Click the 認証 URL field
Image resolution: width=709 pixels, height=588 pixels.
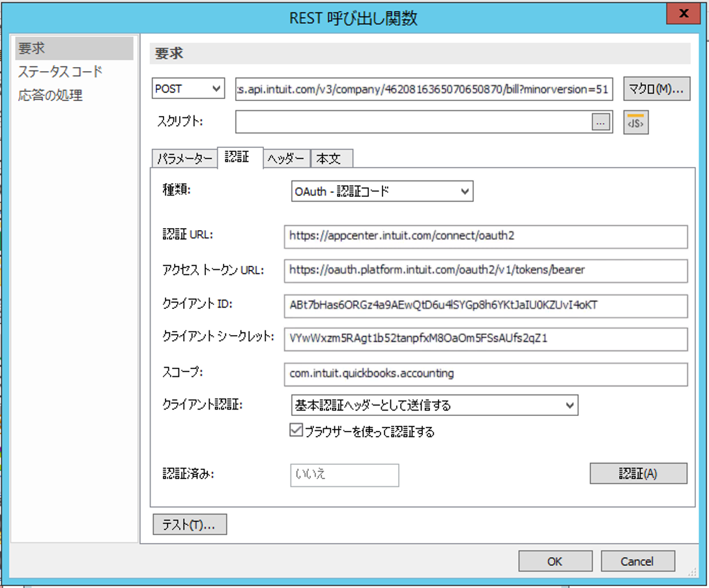[x=485, y=236]
